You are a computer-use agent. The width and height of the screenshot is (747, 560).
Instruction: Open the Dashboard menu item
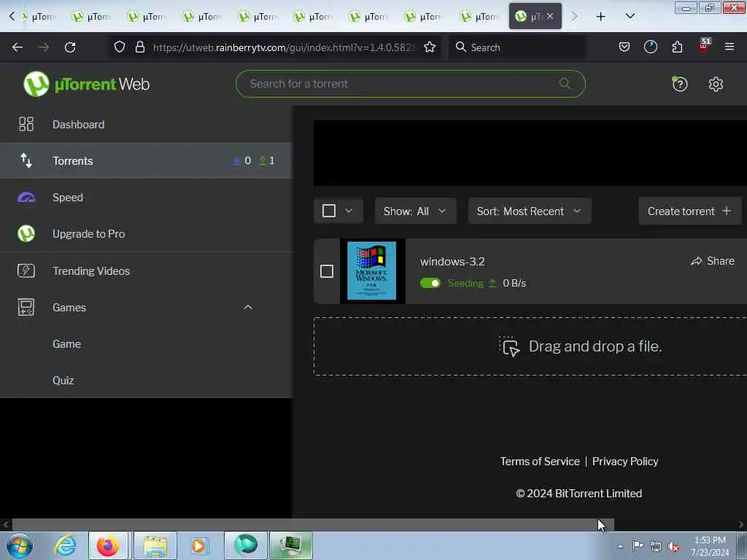[x=146, y=124]
